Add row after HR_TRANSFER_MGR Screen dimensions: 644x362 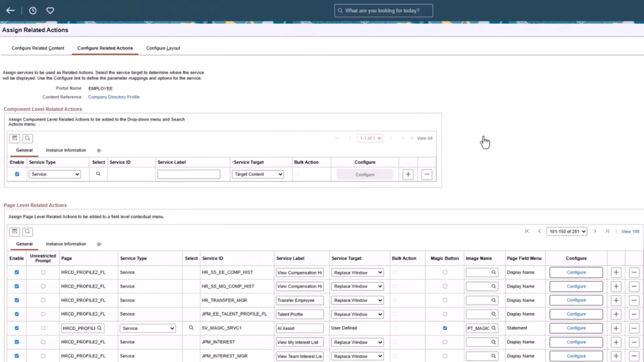pos(616,300)
